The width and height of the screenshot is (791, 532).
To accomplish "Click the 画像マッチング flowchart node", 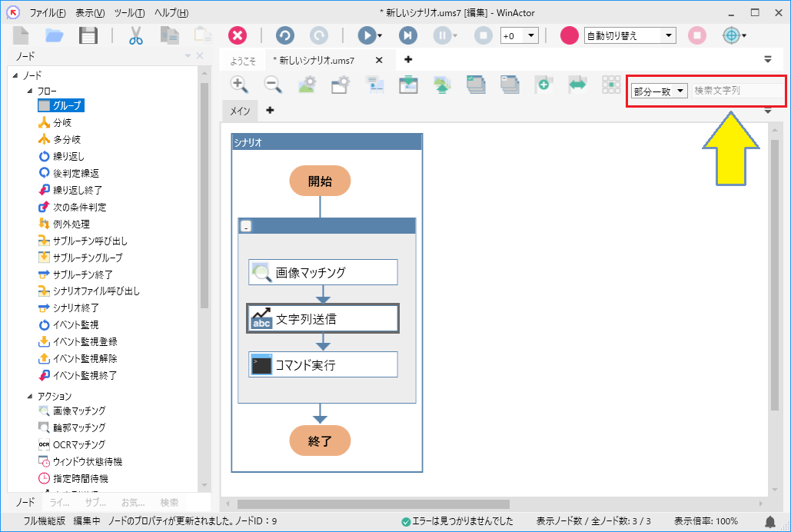I will point(323,273).
